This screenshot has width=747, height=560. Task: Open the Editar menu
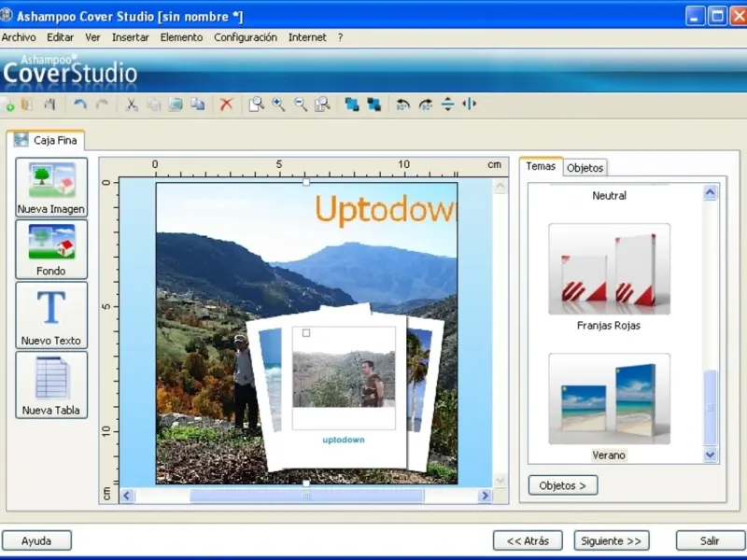pos(60,37)
